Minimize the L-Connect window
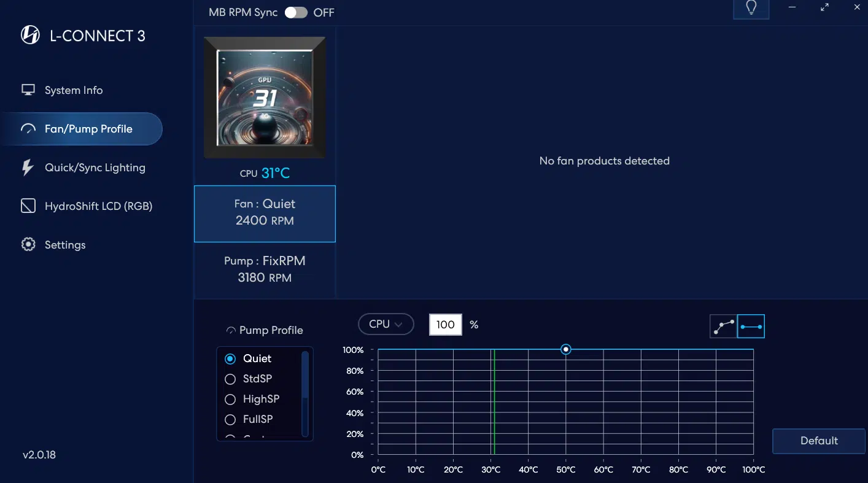868x483 pixels. 792,7
